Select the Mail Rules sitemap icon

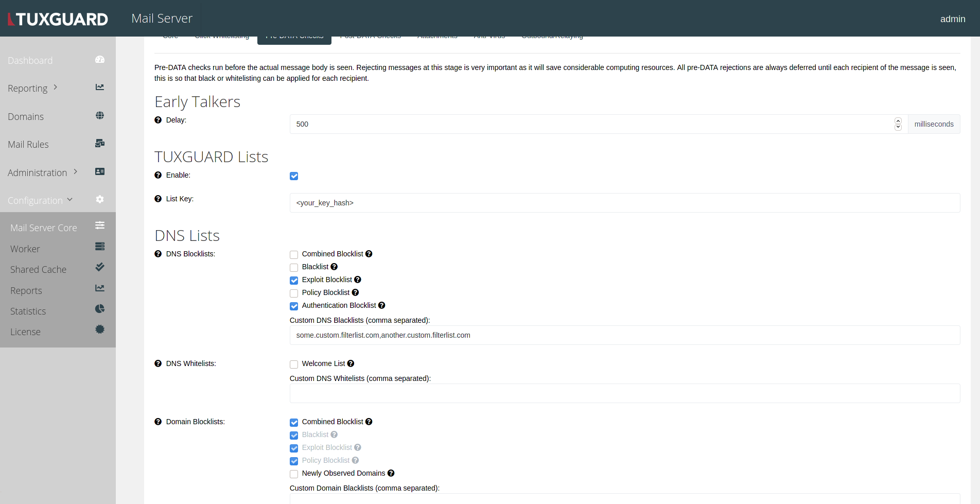coord(99,143)
